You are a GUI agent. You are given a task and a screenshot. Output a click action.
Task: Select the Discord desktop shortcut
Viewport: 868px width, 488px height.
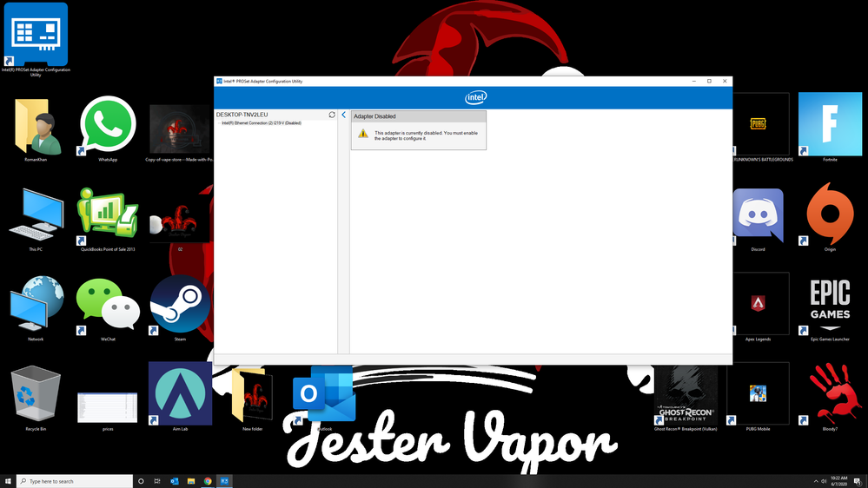tap(758, 219)
